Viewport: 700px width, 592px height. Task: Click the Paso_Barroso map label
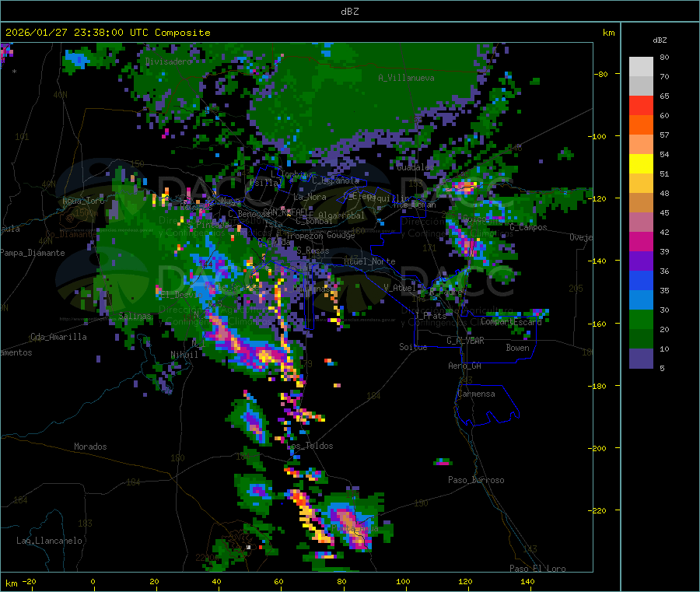(476, 481)
